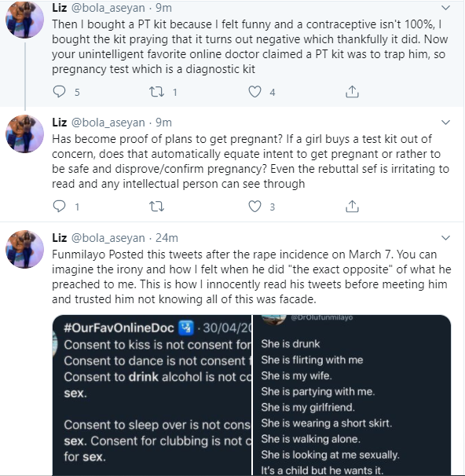Like the tweet with 4 likes
This screenshot has width=465, height=476.
point(254,92)
